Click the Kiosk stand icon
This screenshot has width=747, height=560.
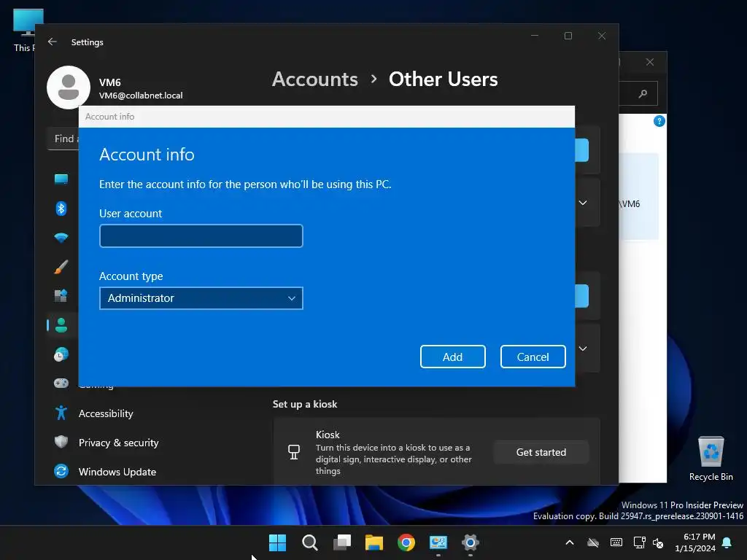coord(294,452)
